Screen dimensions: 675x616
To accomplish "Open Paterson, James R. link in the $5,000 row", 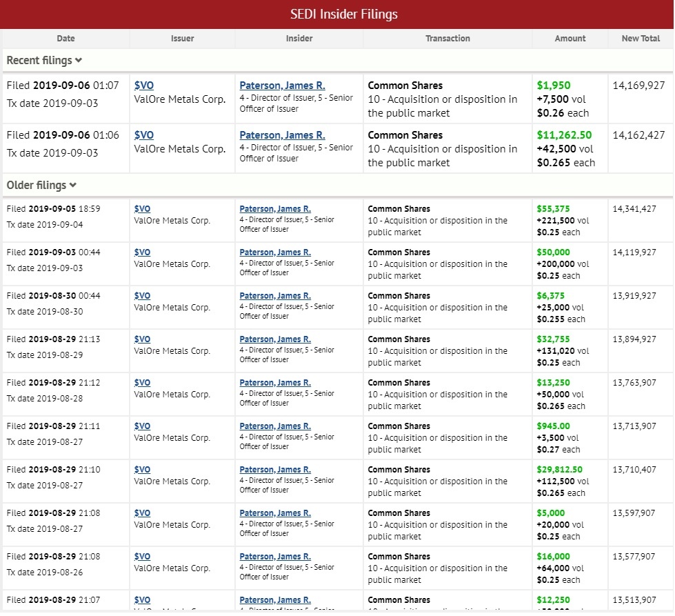I will [x=275, y=513].
